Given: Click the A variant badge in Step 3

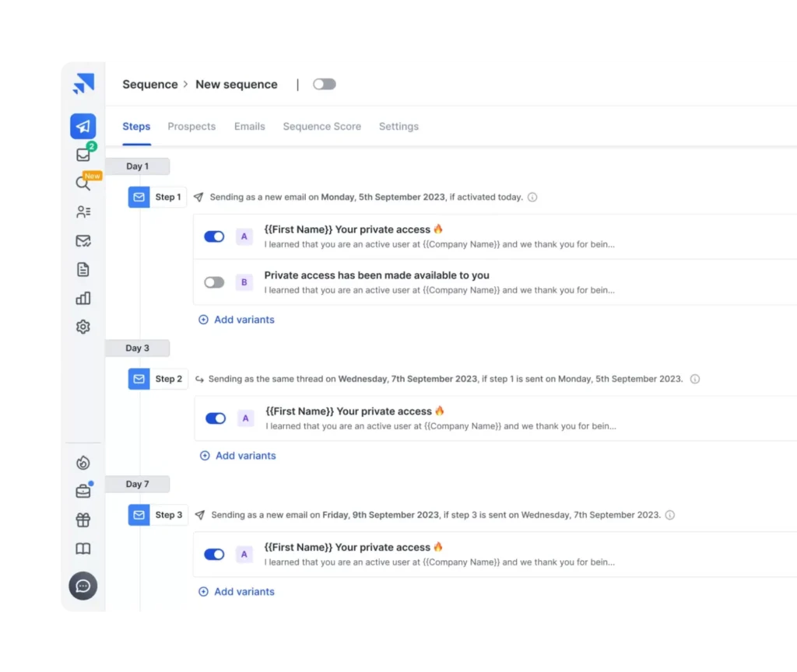Looking at the screenshot, I should (244, 554).
